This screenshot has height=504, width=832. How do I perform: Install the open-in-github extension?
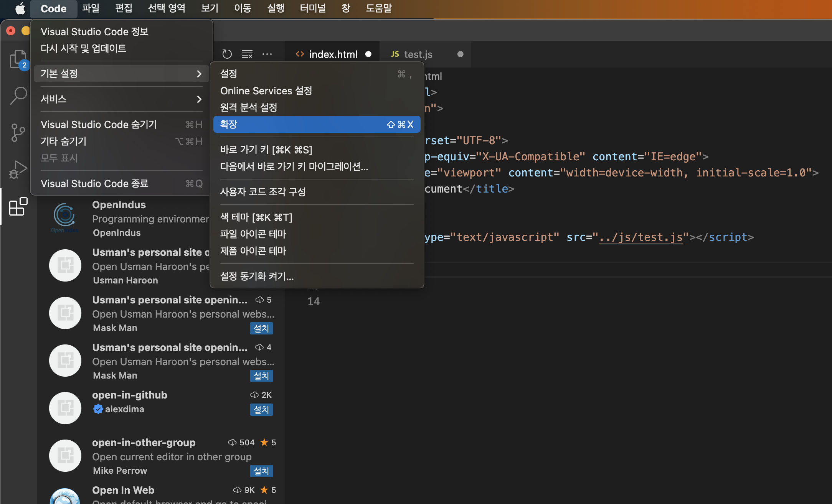click(261, 410)
